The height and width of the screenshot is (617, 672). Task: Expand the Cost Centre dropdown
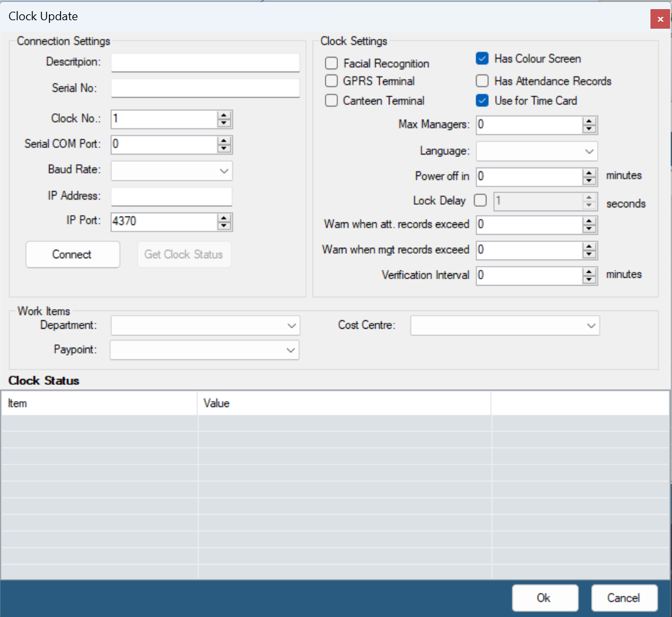point(505,325)
